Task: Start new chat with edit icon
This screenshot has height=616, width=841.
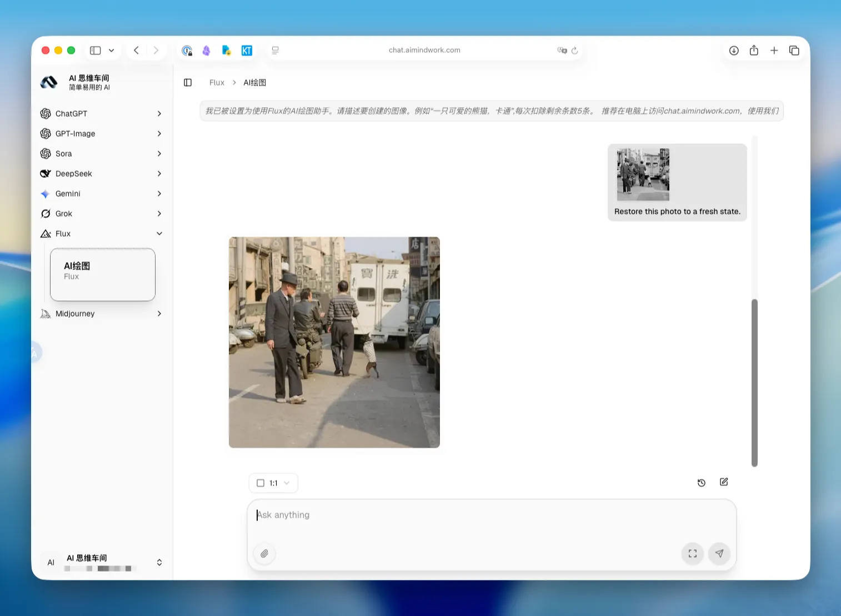Action: [724, 482]
